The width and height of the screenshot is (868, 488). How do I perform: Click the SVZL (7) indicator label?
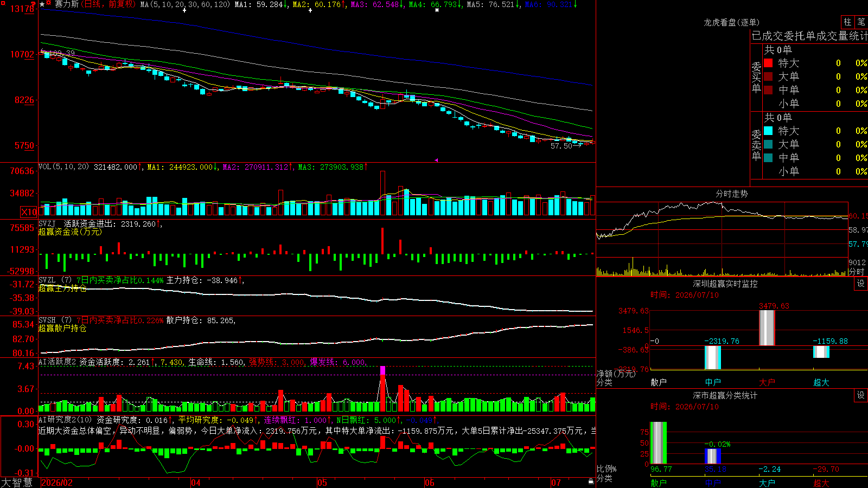(x=55, y=280)
